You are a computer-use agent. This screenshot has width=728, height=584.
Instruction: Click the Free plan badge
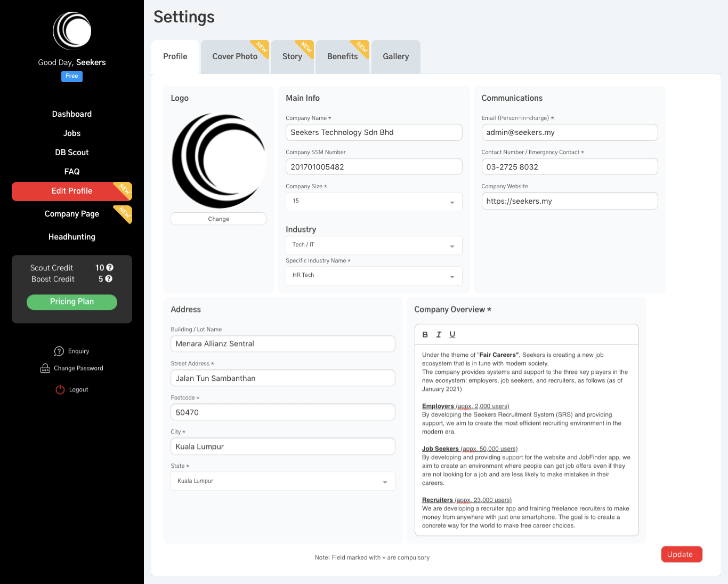click(72, 76)
